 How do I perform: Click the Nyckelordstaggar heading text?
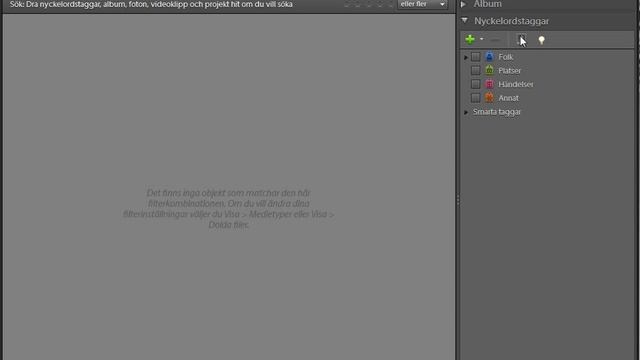[511, 21]
